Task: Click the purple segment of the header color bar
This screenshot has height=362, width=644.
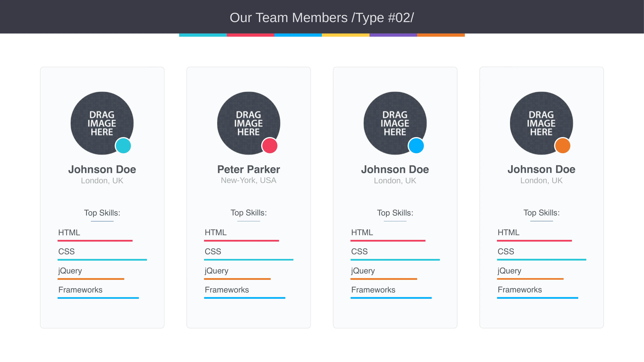Action: (x=393, y=35)
